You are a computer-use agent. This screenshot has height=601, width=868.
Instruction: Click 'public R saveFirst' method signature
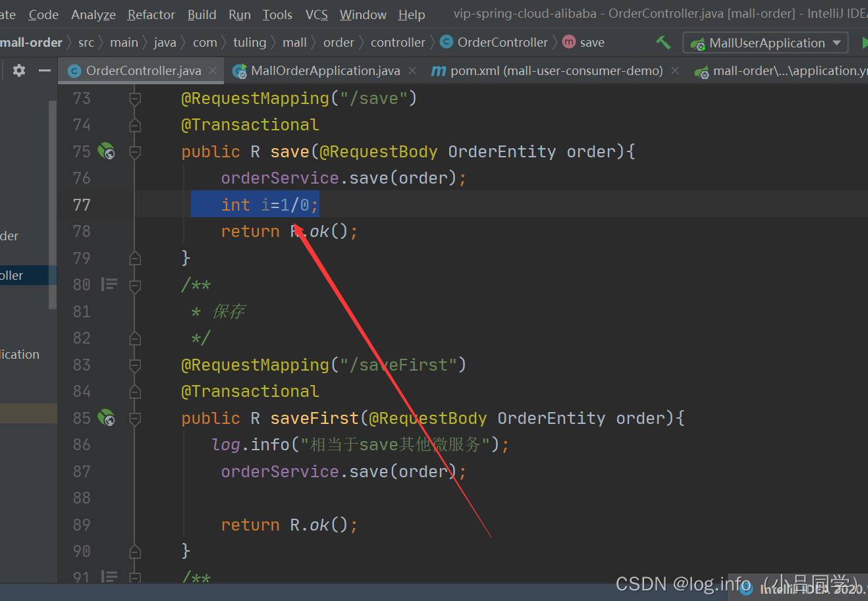point(270,419)
